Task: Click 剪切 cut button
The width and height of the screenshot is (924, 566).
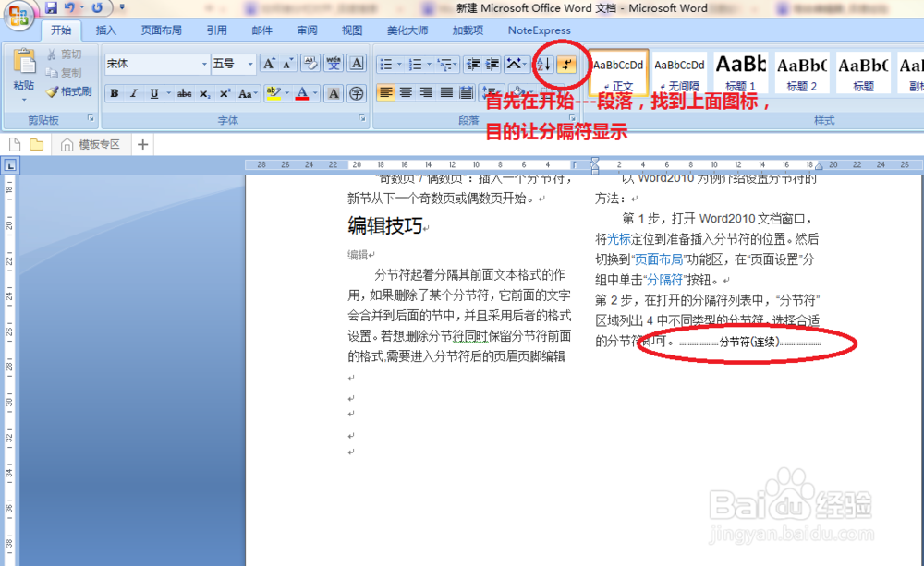Action: point(65,54)
